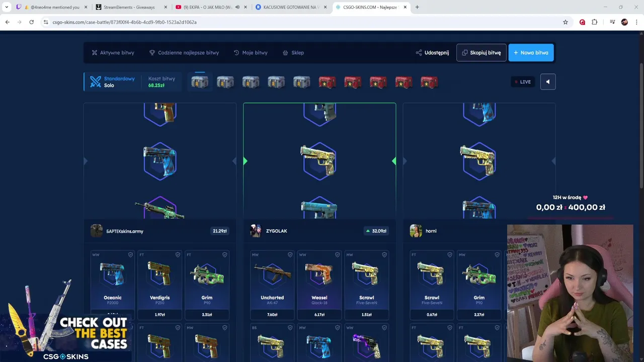
Task: Toggle heart on horni's Scrawl Five-SeveN
Action: click(449, 255)
